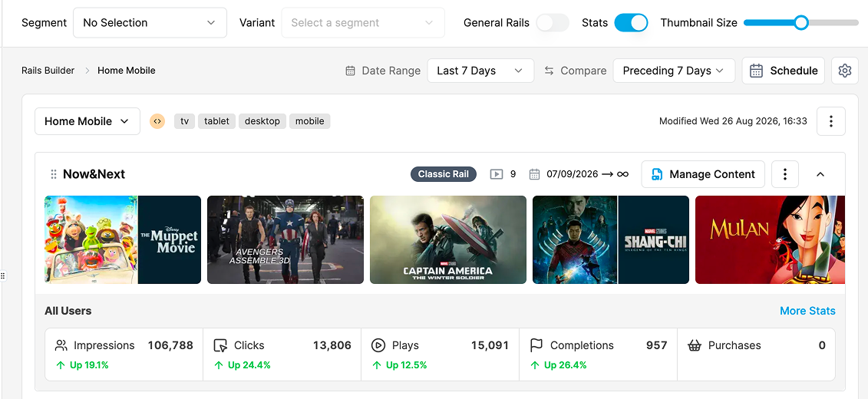Enable the General Rails toggle

[x=553, y=23]
